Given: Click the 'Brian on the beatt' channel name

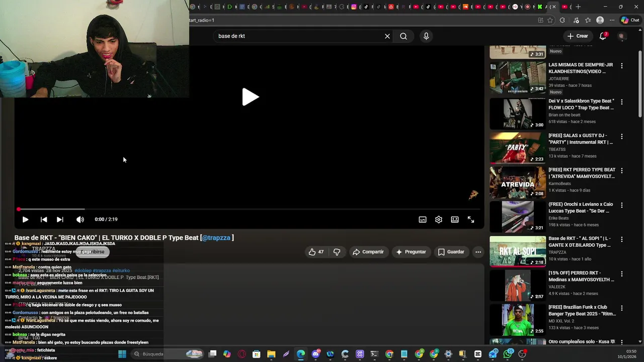Looking at the screenshot, I should pos(565,115).
